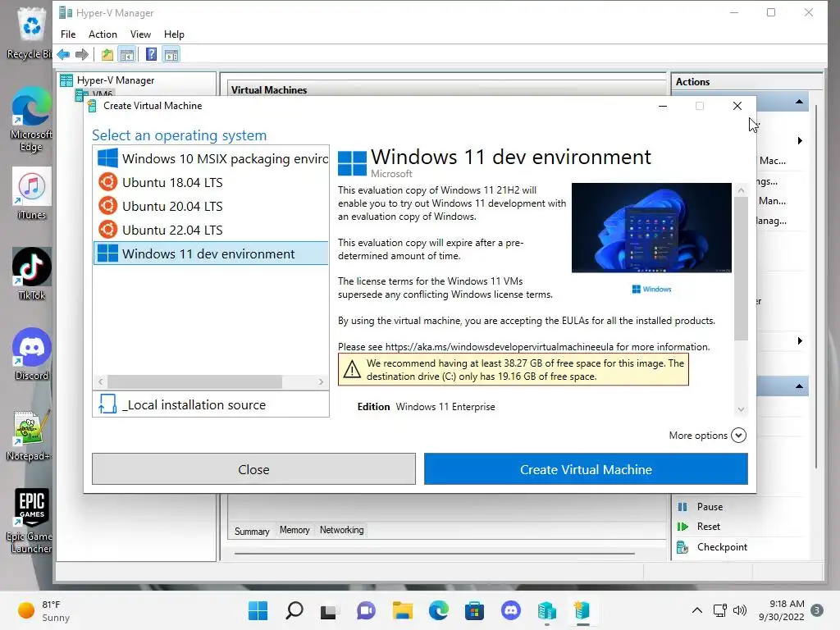Select Ubuntu 20.04 LTS from the list
The image size is (840, 630).
(211, 206)
